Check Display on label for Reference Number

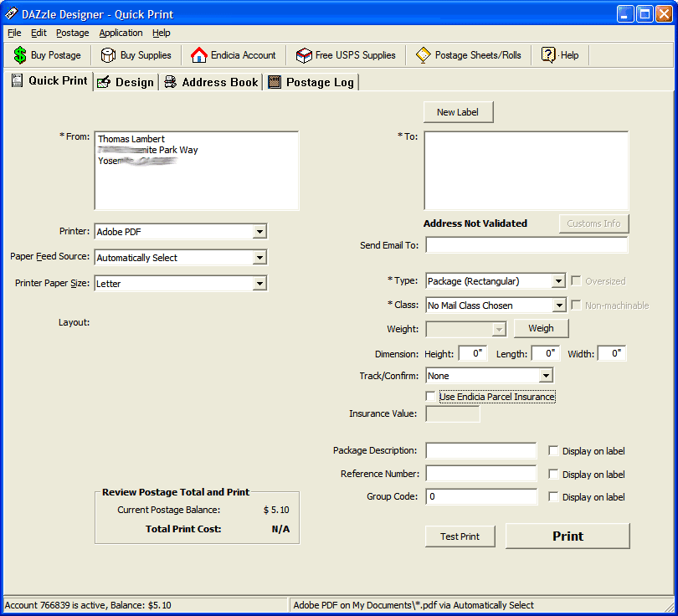click(x=553, y=475)
